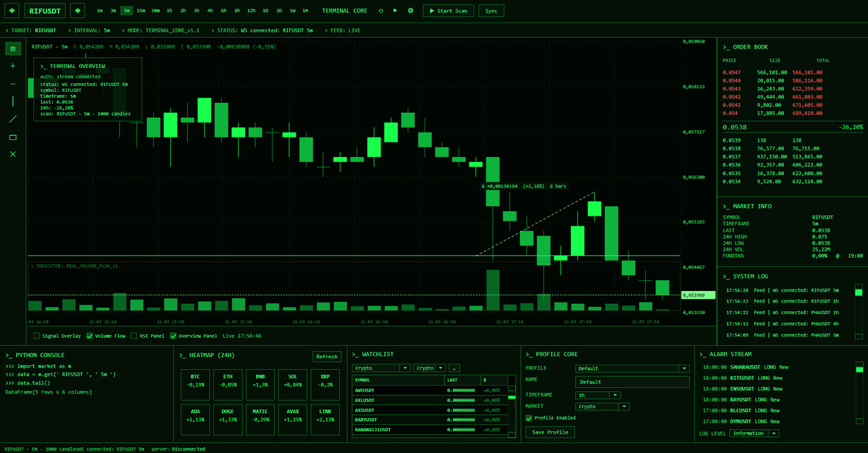Open the second Crypto dropdown in Watchlist
This screenshot has height=453, width=868.
pos(430,368)
